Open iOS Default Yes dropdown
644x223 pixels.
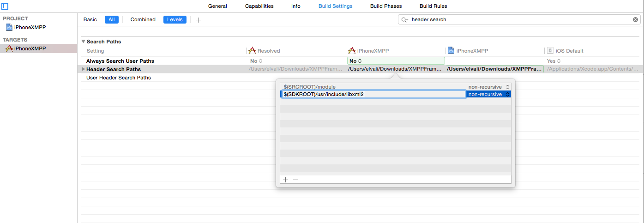tap(553, 61)
